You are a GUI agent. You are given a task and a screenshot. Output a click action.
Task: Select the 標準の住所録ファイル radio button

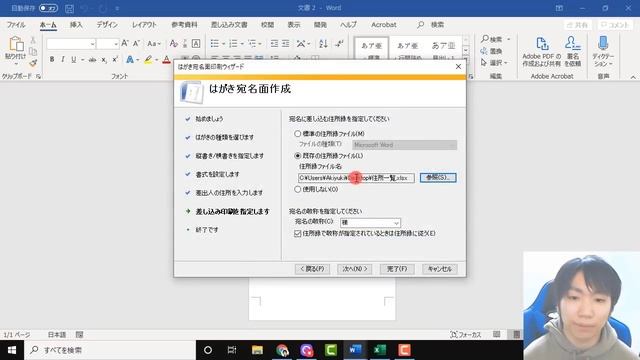coord(298,133)
